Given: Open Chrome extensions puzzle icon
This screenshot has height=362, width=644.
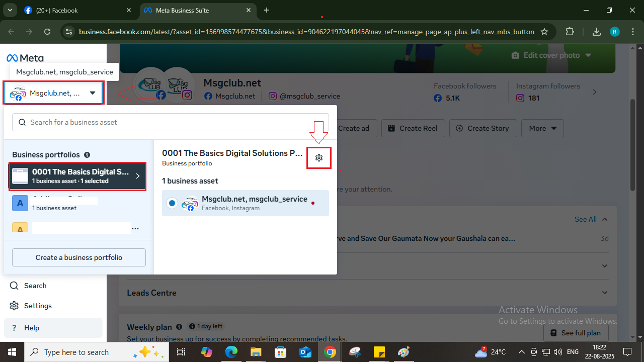Looking at the screenshot, I should [x=570, y=32].
